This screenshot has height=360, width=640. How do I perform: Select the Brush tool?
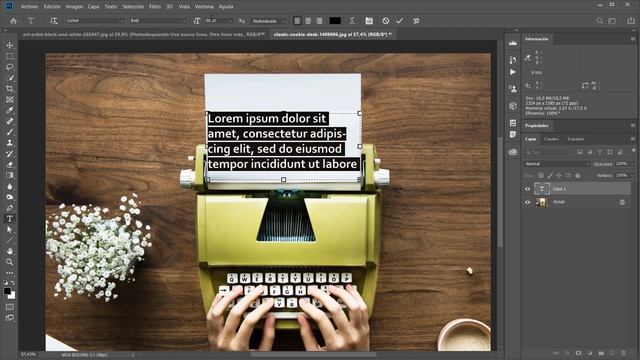[x=10, y=132]
